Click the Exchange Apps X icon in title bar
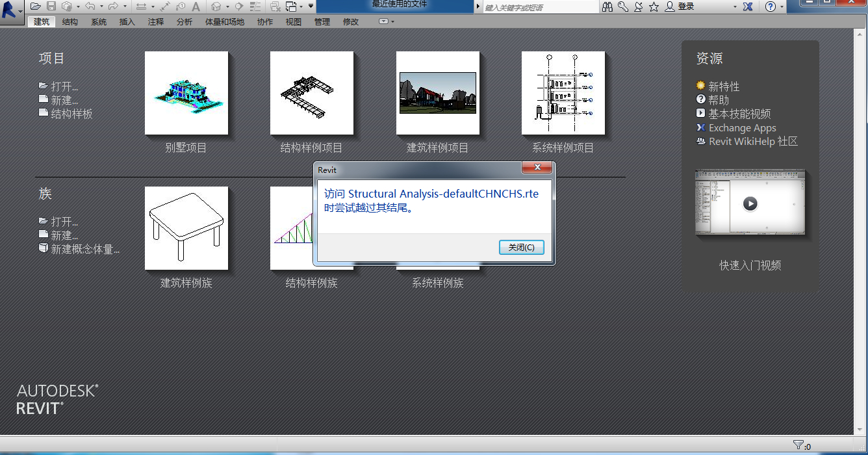The width and height of the screenshot is (868, 455). point(748,6)
